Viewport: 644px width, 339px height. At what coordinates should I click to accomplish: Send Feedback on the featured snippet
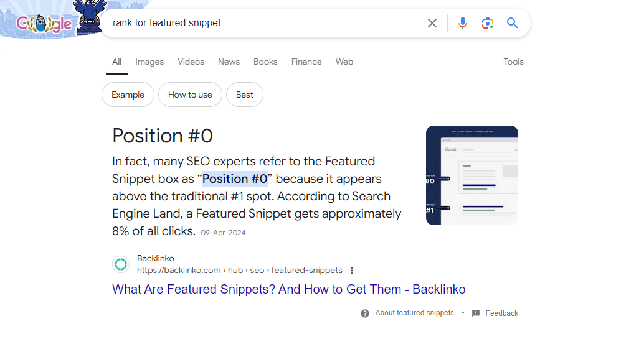point(501,313)
